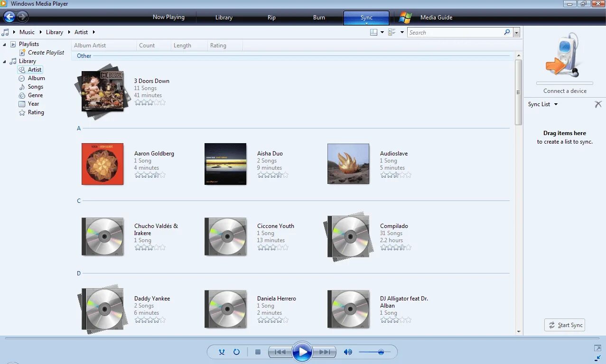
Task: Start playback with the Play button
Action: 302,352
